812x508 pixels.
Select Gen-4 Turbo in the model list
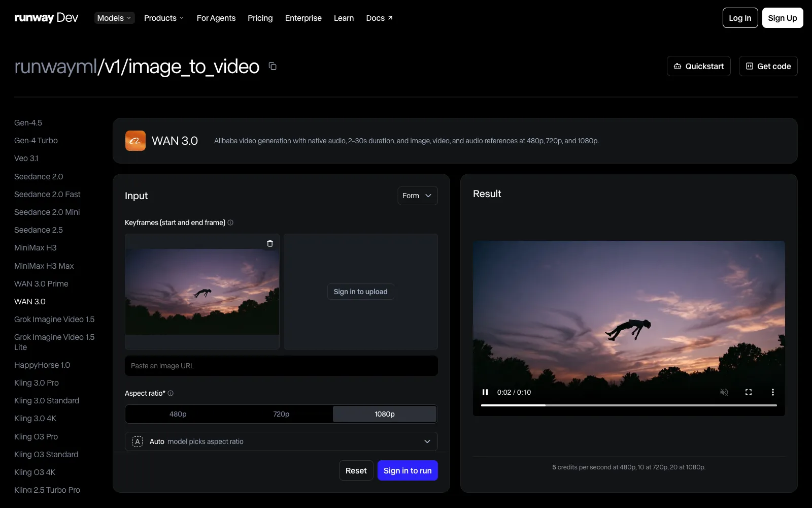(x=36, y=140)
